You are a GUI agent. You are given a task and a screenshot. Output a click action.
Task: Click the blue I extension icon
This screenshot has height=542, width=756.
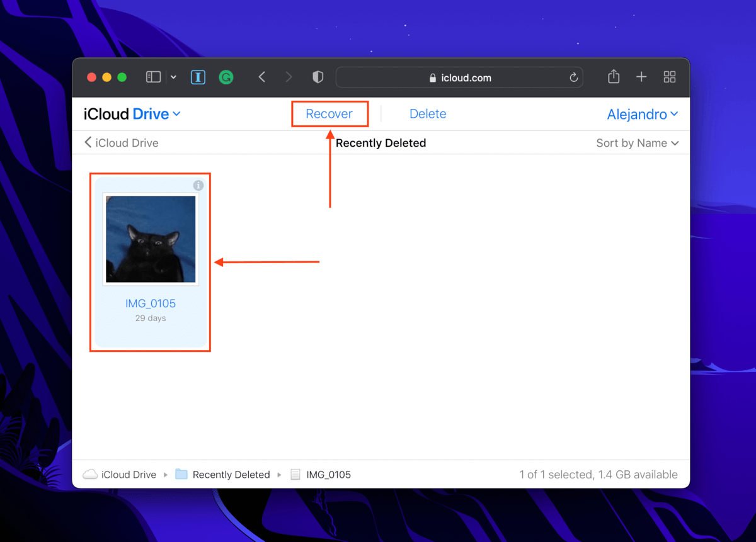(x=198, y=77)
